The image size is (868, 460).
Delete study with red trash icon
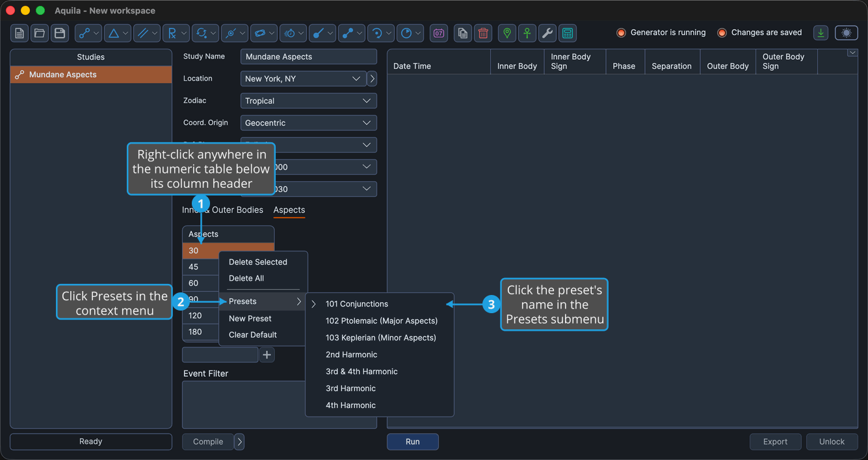point(483,33)
